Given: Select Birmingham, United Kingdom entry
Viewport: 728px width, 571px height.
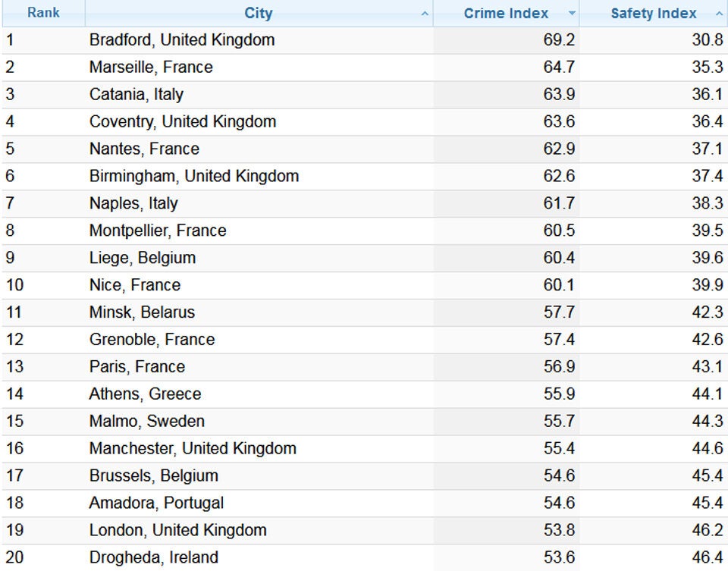Looking at the screenshot, I should point(194,176).
